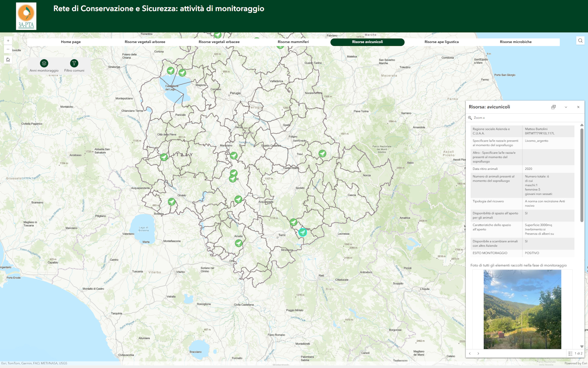Zoom in on the map
The height and width of the screenshot is (368, 588).
click(x=8, y=41)
